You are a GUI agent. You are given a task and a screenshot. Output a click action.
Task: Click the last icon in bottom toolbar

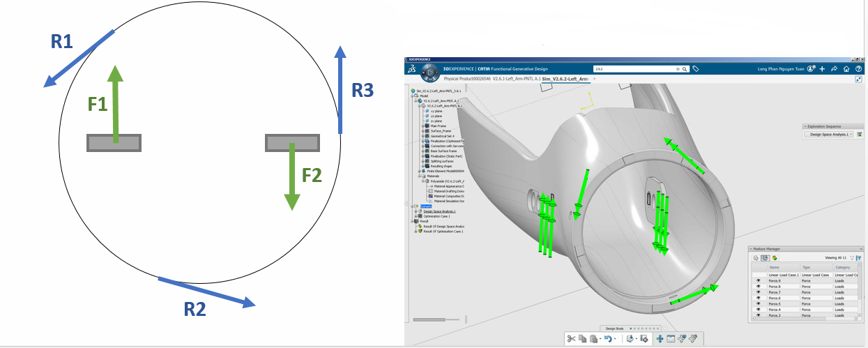click(693, 338)
